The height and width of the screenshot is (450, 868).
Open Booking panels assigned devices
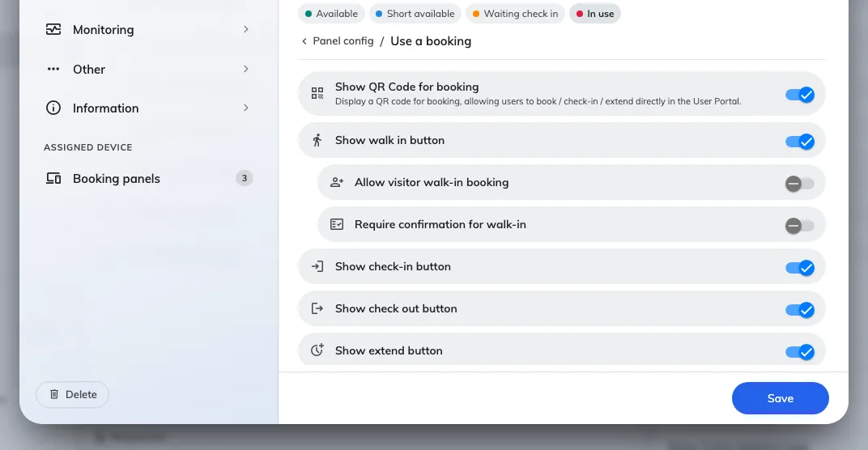click(147, 178)
